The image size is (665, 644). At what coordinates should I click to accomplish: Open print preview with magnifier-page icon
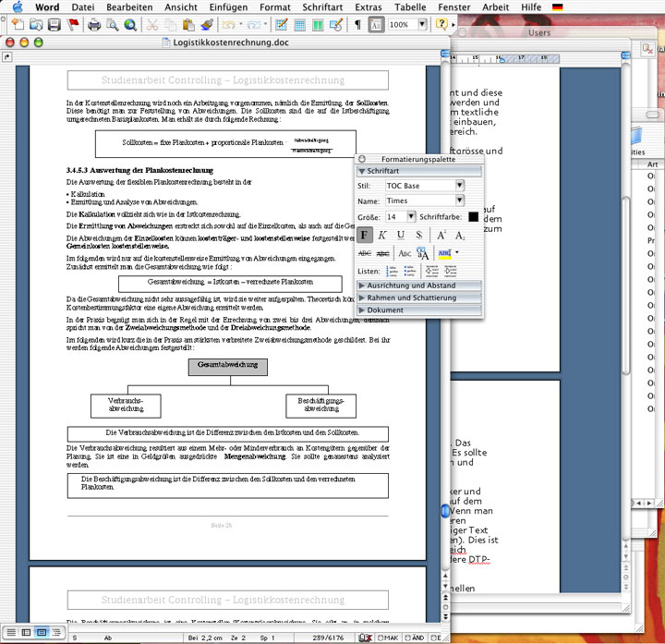[113, 25]
